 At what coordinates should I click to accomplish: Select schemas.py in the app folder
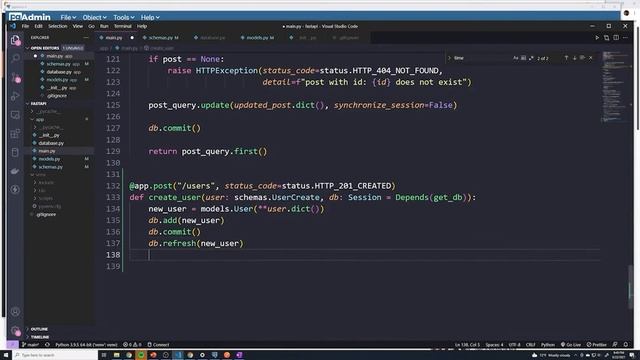(59, 167)
